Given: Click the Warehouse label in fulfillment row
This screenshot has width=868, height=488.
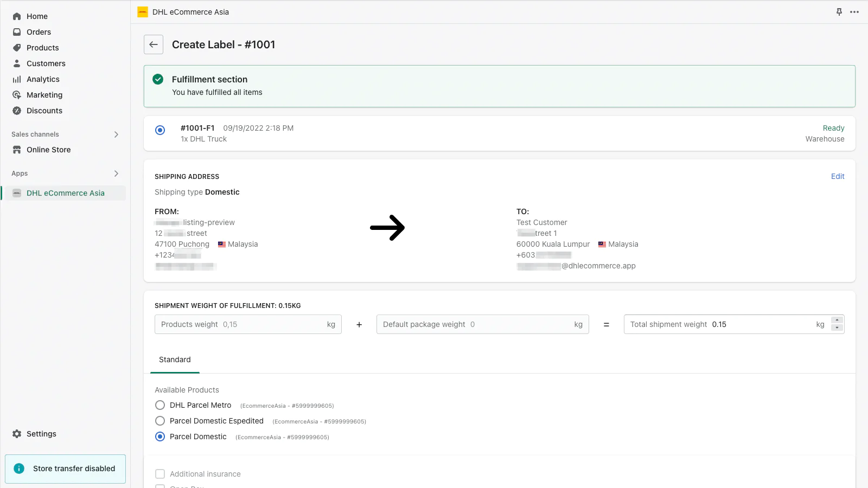Looking at the screenshot, I should (x=825, y=139).
